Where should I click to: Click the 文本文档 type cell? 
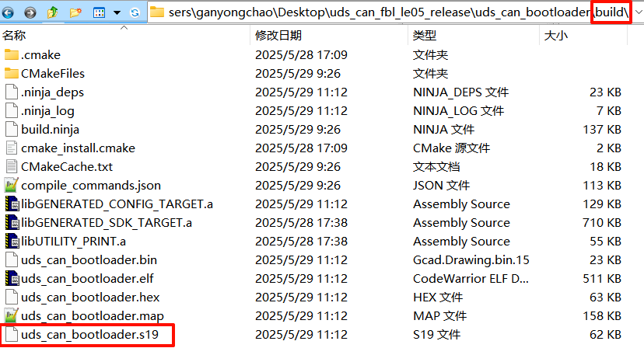(x=436, y=167)
